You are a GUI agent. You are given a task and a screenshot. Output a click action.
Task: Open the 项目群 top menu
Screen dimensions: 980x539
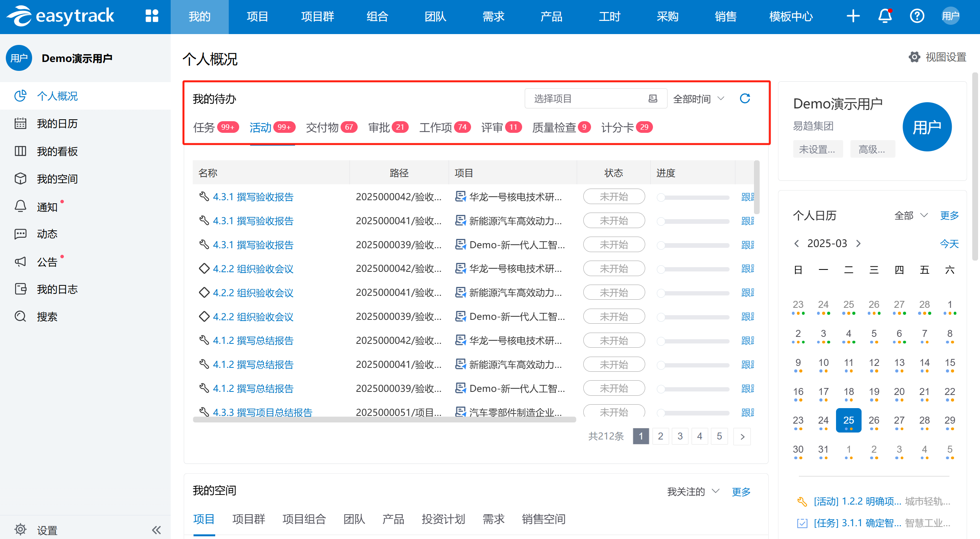(x=317, y=16)
